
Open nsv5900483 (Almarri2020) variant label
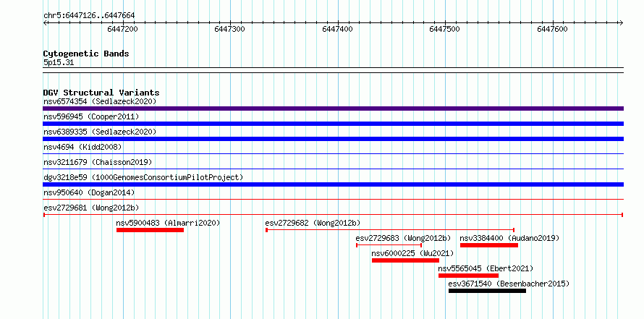tap(169, 223)
